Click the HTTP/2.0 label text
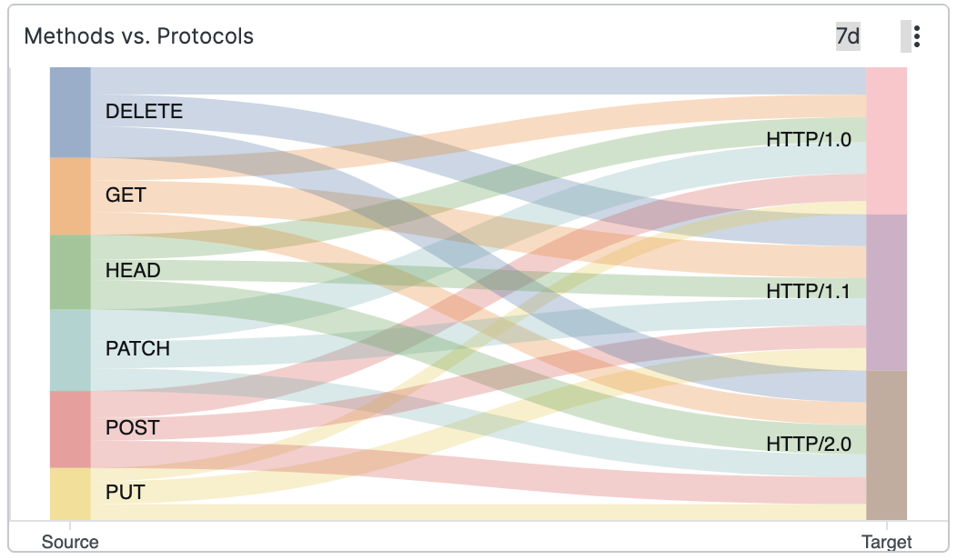 coord(809,445)
